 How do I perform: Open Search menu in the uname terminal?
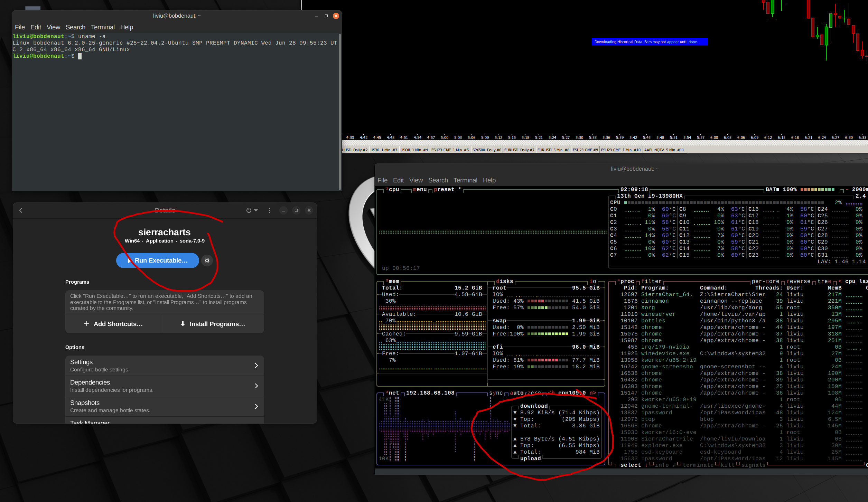pos(75,27)
